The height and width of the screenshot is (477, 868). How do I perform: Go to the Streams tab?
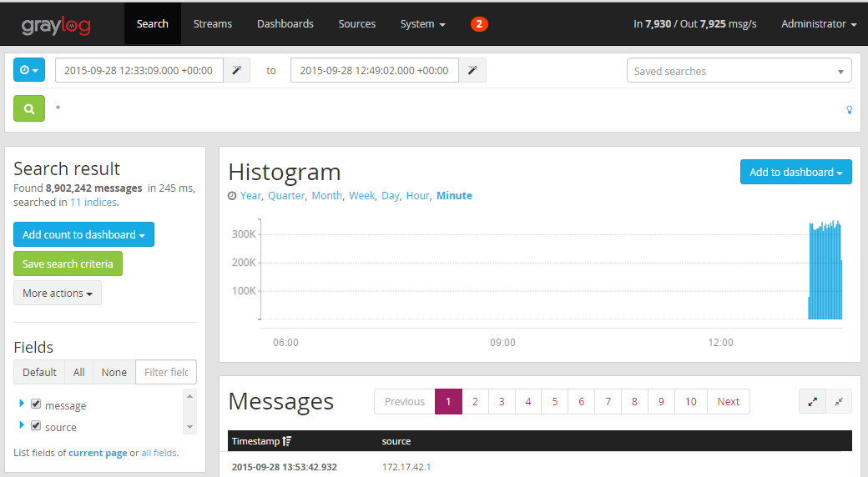point(213,24)
